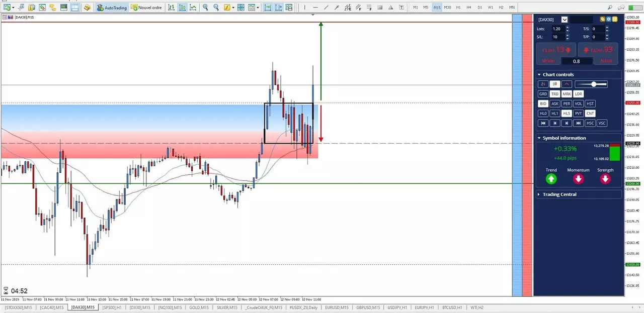644x313 pixels.
Task: Select the rectangle shape tool
Action: pos(380,8)
